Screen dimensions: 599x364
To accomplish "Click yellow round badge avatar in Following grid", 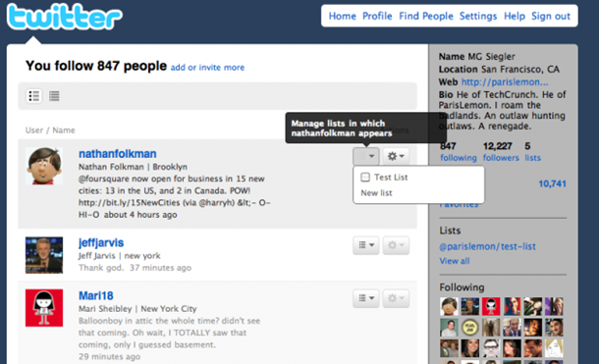I will click(470, 328).
